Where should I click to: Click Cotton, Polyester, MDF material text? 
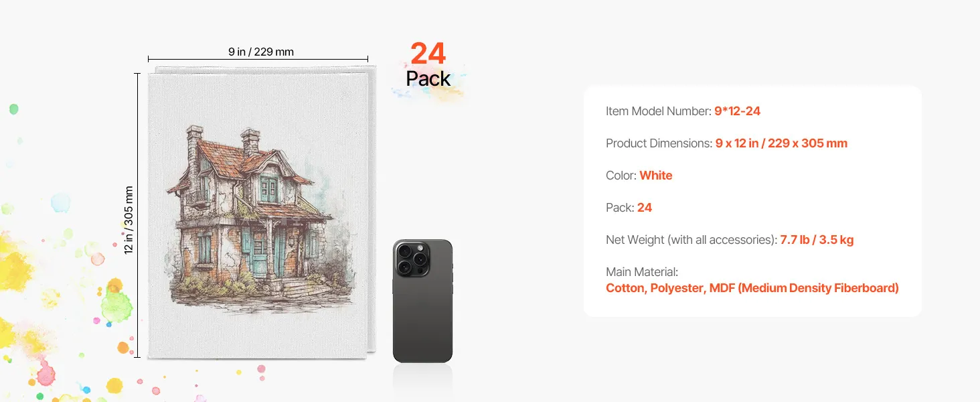click(752, 288)
